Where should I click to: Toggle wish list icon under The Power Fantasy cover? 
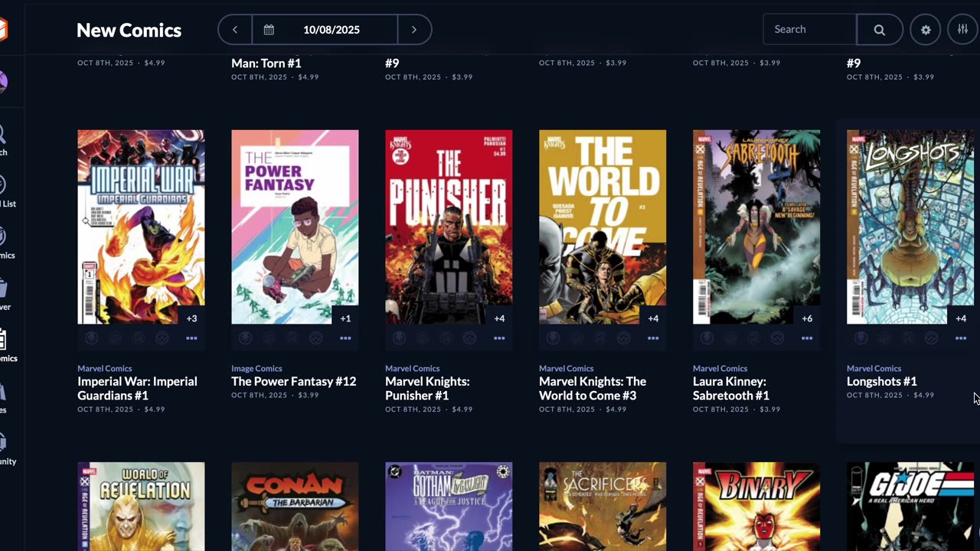[316, 338]
